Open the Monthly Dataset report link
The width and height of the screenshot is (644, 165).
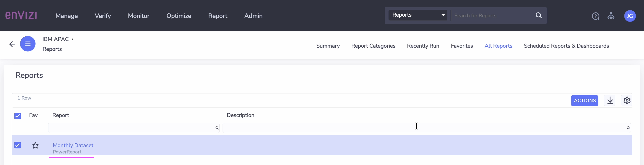pyautogui.click(x=73, y=145)
